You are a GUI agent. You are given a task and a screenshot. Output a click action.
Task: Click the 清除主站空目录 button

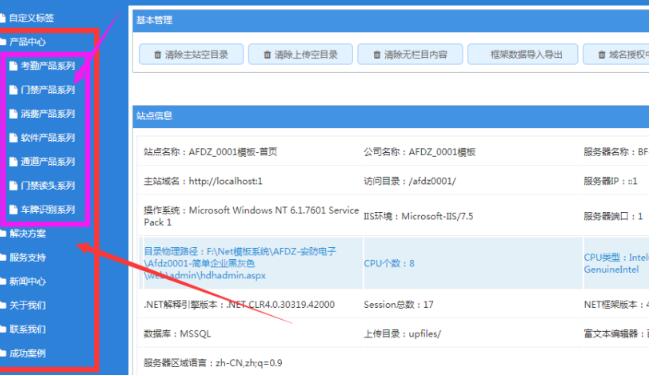[x=191, y=54]
